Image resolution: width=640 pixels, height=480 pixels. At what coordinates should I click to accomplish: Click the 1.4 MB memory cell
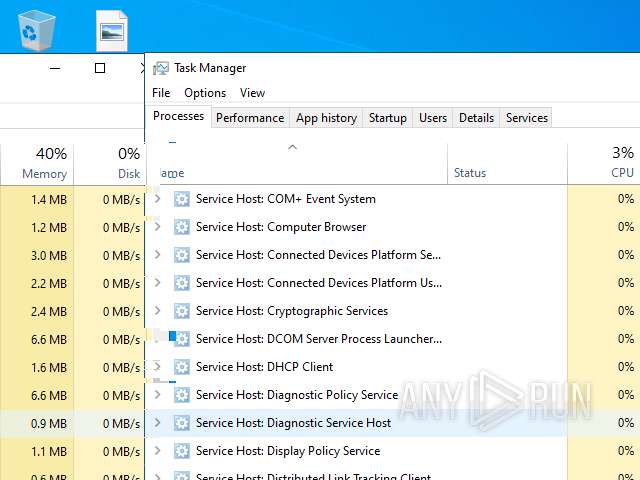37,200
